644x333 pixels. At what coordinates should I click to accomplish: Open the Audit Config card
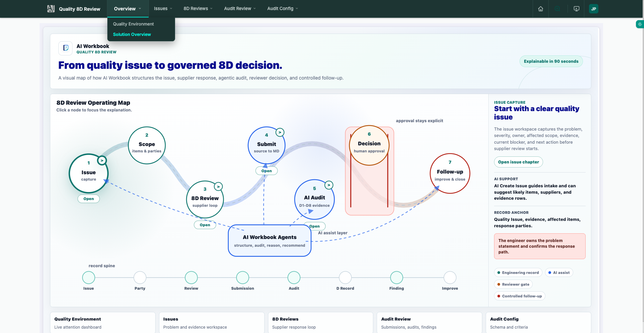(x=538, y=323)
